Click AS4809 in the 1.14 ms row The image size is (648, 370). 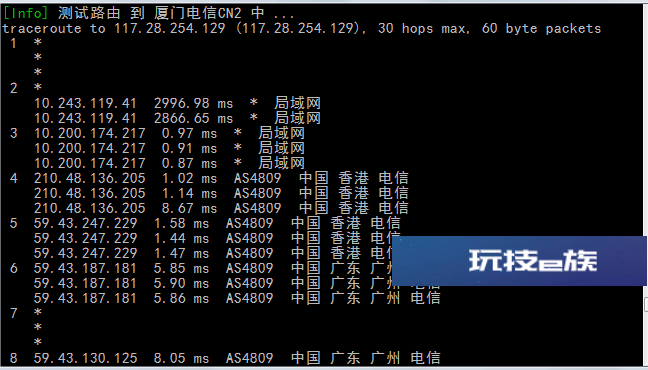pos(257,193)
